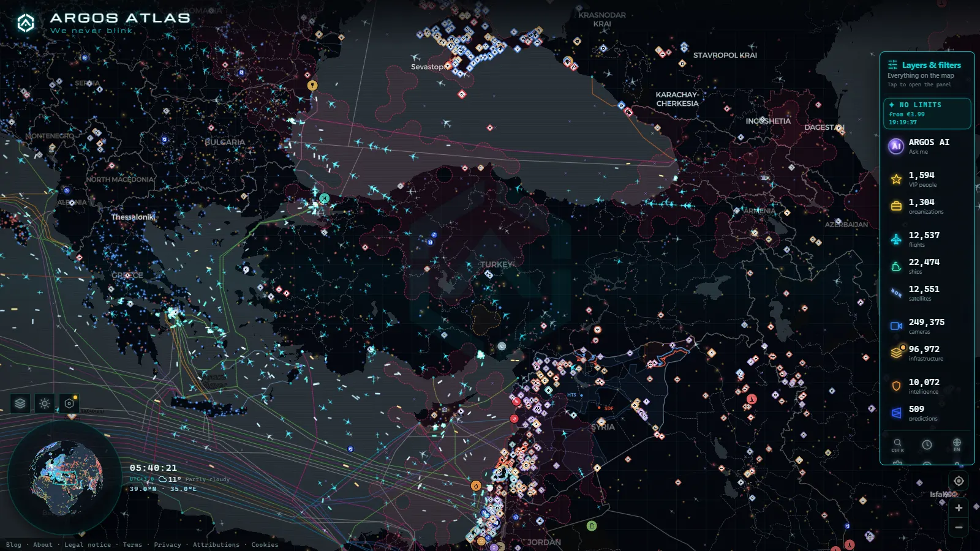Open the NO LIMITS pricing offer
Image resolution: width=980 pixels, height=551 pixels.
coord(927,113)
